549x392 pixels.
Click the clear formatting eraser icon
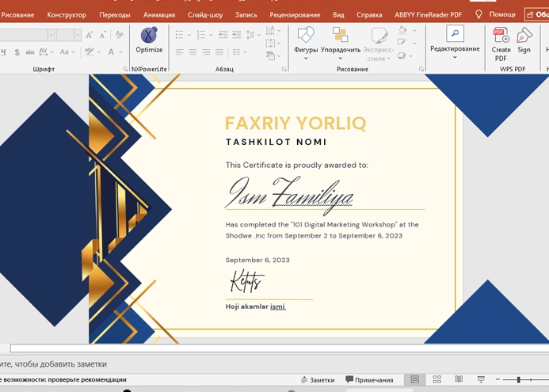(x=119, y=34)
